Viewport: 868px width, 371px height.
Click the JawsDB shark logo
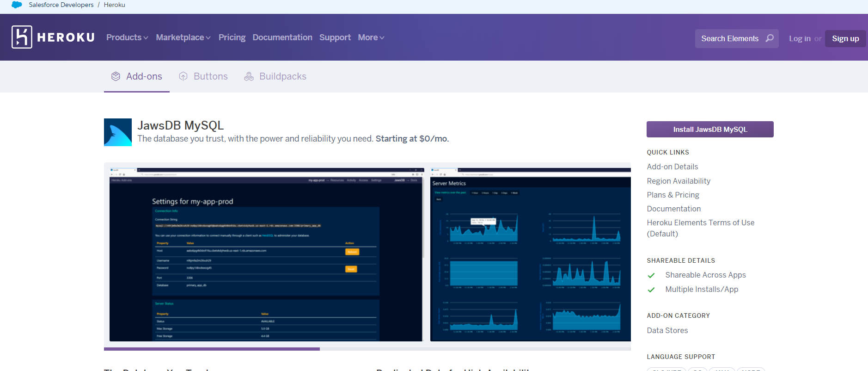pos(118,132)
